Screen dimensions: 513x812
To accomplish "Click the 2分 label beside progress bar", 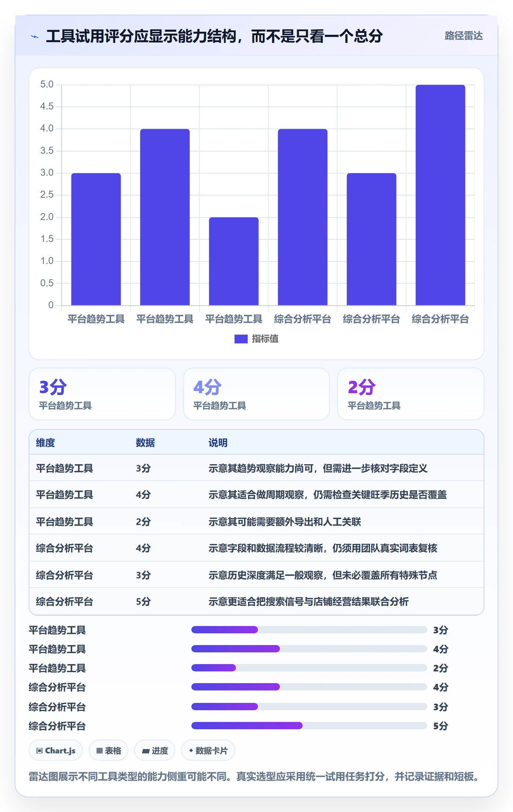I will 441,668.
